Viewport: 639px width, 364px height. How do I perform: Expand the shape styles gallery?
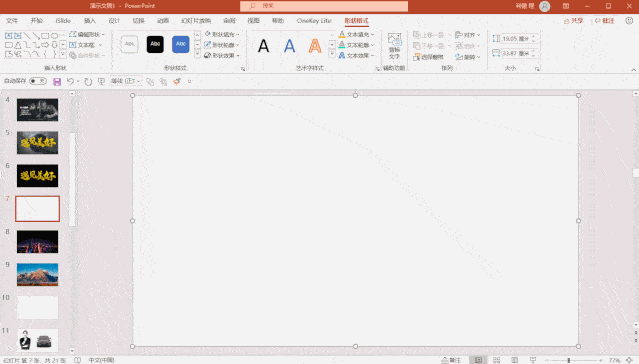(198, 54)
